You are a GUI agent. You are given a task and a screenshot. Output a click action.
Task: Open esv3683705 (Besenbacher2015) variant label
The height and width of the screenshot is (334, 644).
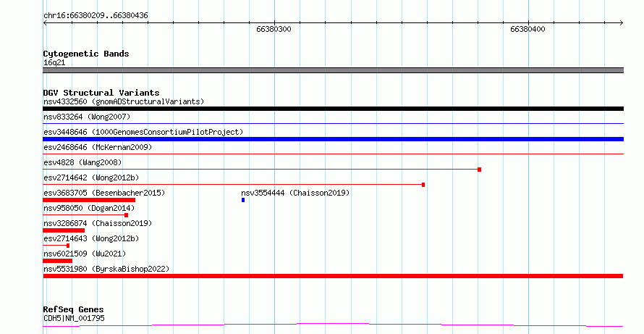[104, 193]
